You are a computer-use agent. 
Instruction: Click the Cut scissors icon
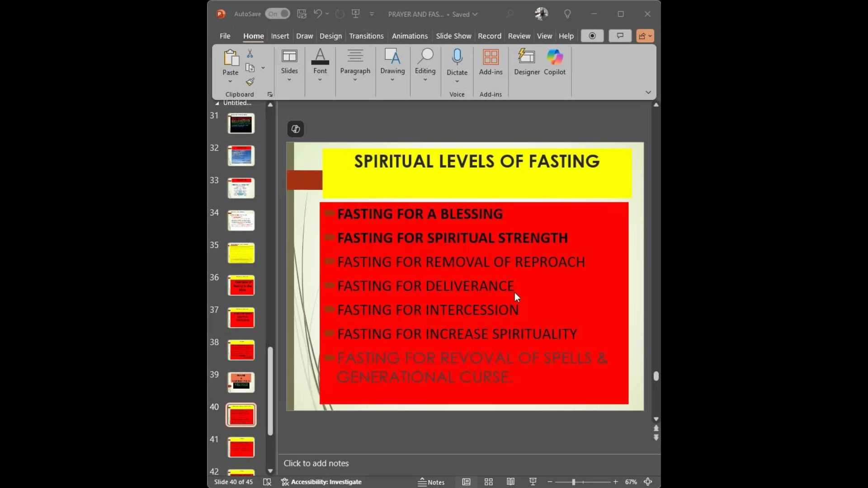(250, 54)
